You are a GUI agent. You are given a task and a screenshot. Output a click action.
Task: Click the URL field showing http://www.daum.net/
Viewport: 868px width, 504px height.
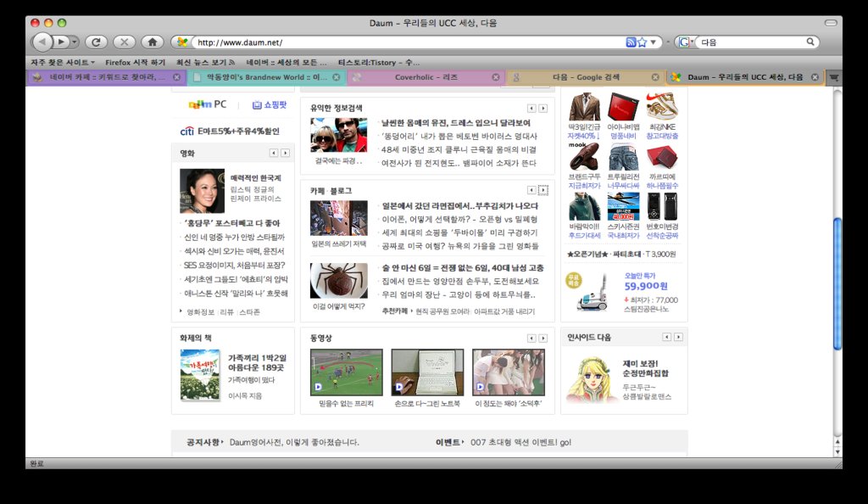click(x=407, y=42)
